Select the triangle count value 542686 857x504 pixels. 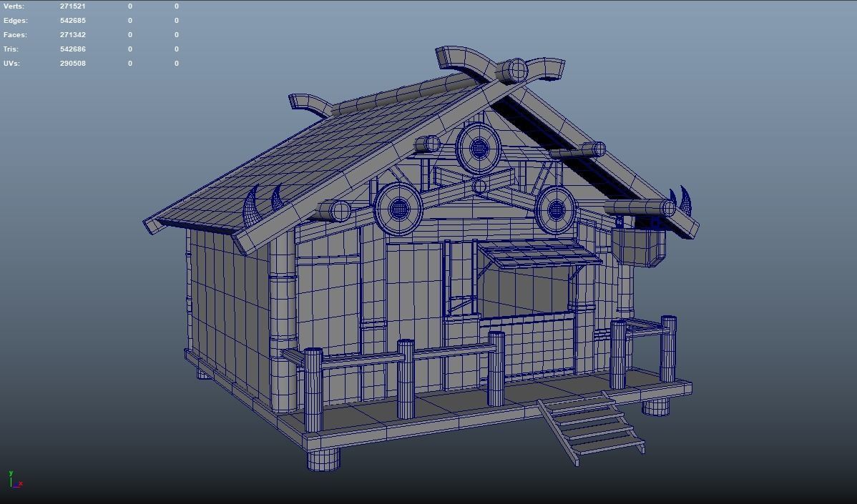[x=73, y=49]
